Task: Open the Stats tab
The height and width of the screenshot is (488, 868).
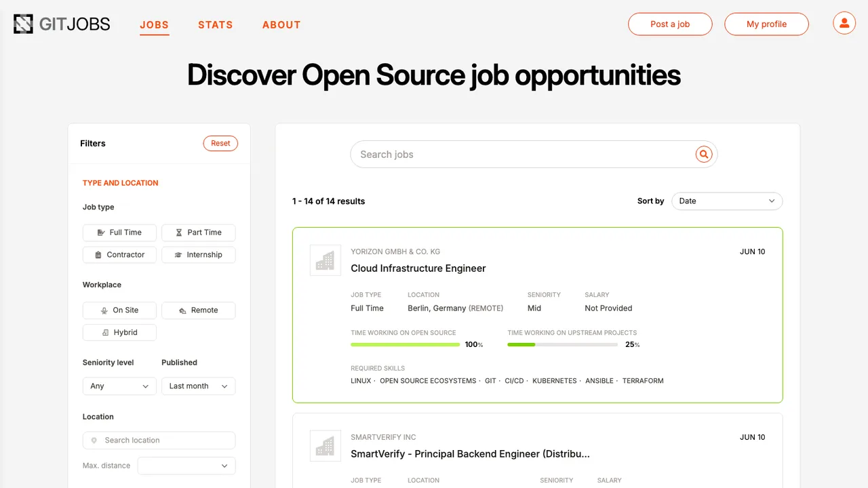Action: click(x=216, y=25)
